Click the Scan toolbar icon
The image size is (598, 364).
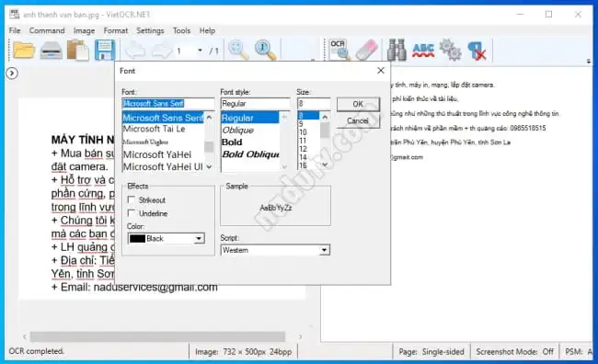[52, 51]
